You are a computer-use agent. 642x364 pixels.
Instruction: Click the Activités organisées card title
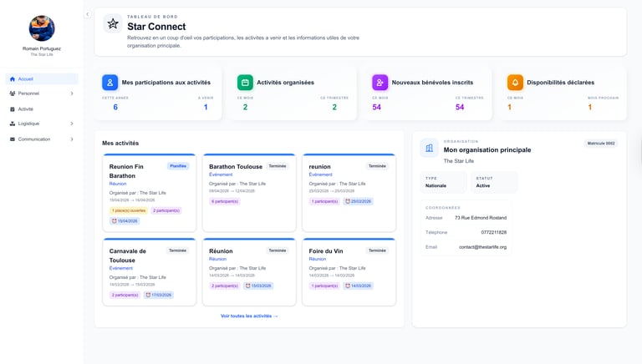pos(285,82)
